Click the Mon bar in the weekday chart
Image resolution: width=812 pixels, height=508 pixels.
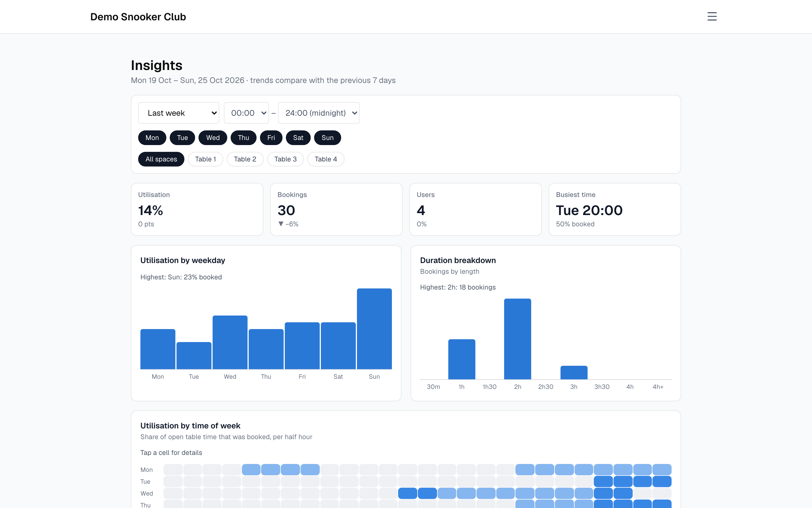click(x=158, y=349)
